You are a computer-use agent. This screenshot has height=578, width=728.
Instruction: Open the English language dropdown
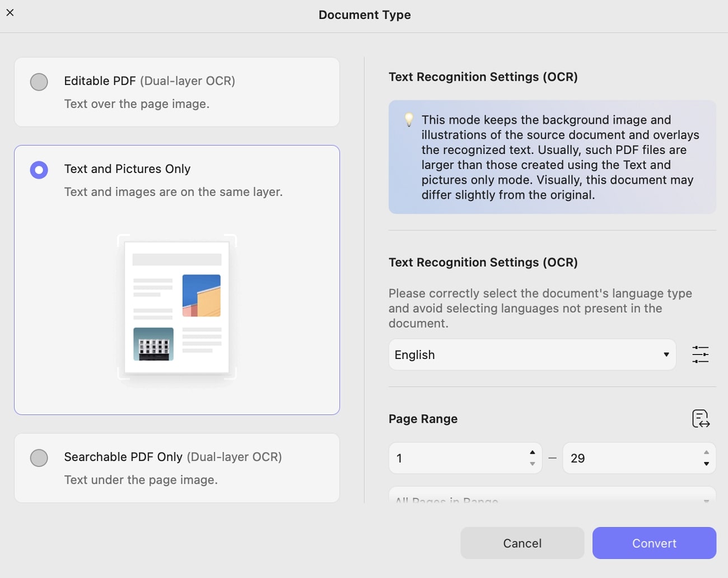pos(532,355)
